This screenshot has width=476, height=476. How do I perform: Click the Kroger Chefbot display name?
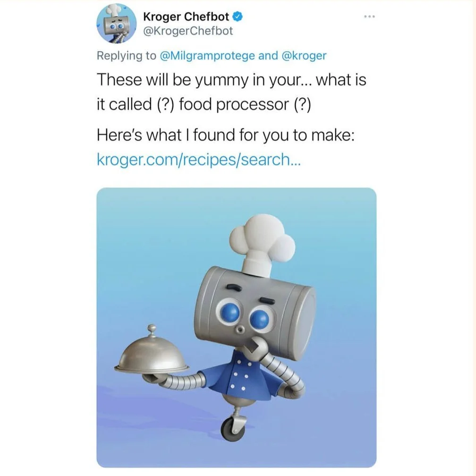tap(186, 17)
